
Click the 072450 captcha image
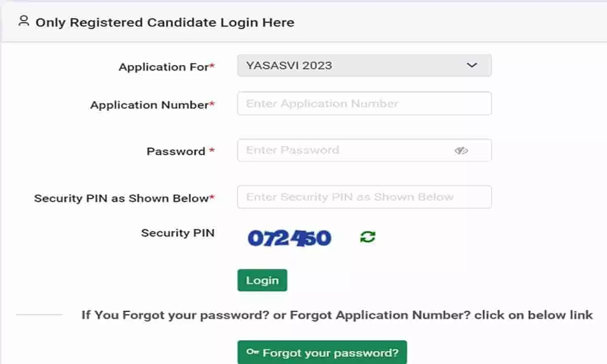pyautogui.click(x=289, y=238)
